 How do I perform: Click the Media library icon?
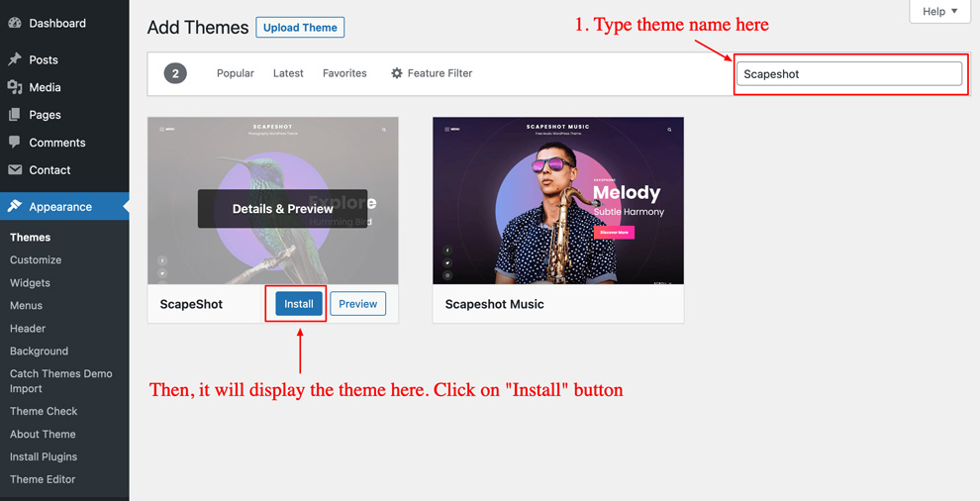point(15,87)
